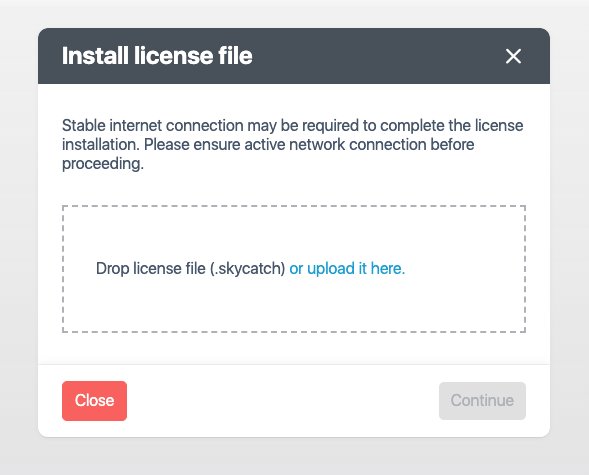Select the stable internet connection notice paragraph
This screenshot has height=475, width=589.
tap(292, 145)
